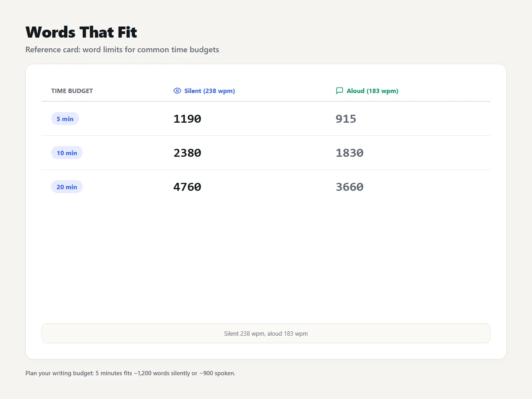Click the Words That Fit title
532x399 pixels.
(x=81, y=32)
